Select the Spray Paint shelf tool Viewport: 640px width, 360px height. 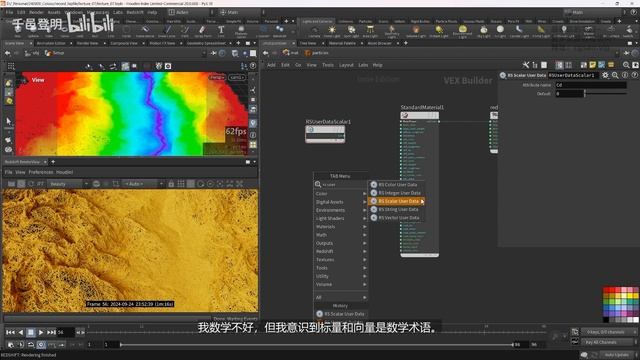(x=202, y=31)
